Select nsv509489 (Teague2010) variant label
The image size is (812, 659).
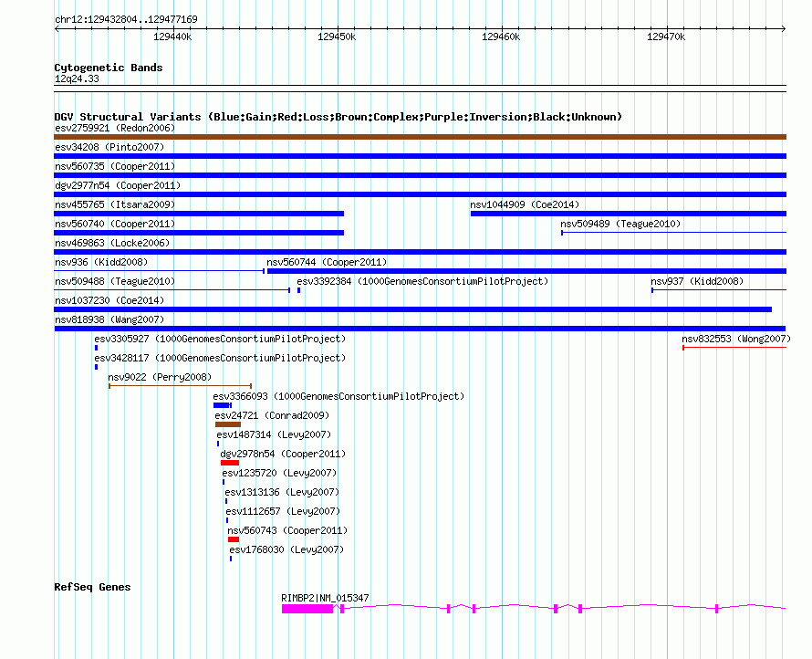point(620,224)
